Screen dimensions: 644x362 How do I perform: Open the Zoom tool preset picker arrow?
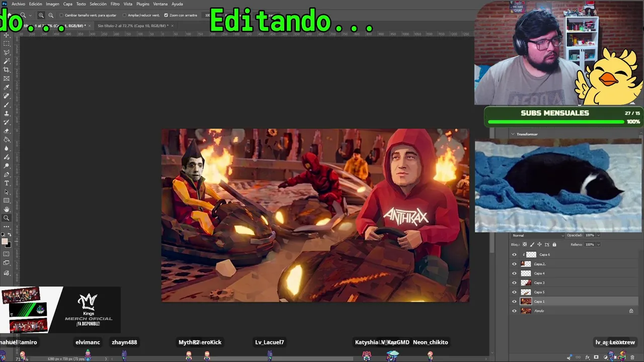click(30, 15)
